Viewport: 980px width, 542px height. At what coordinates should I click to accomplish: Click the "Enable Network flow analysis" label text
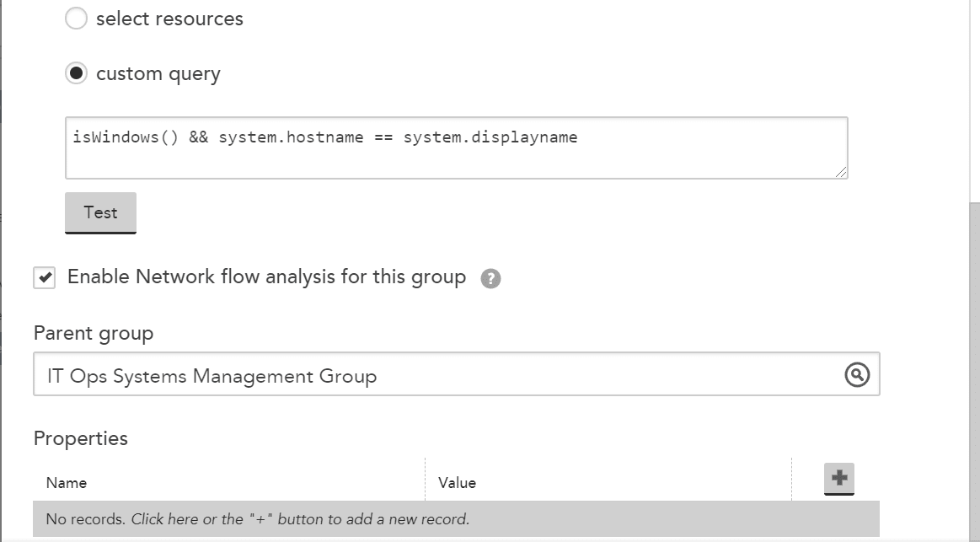(267, 277)
